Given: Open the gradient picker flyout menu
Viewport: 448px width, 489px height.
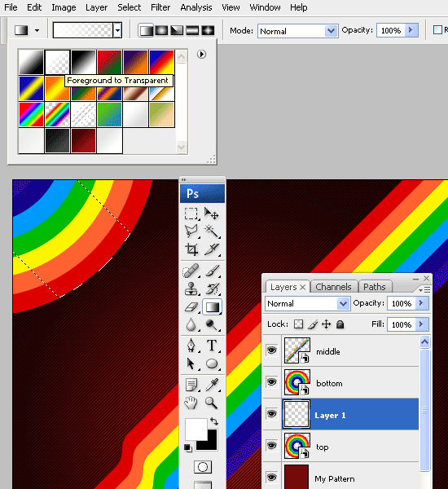Looking at the screenshot, I should [202, 55].
